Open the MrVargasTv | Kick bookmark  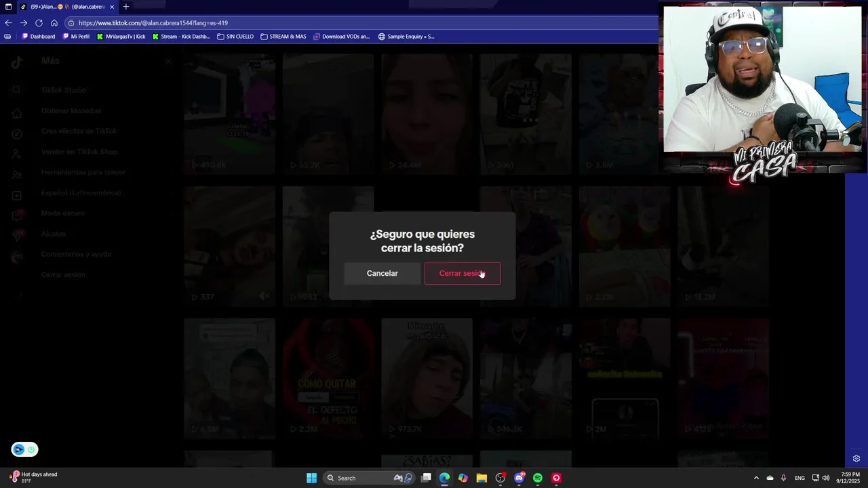click(x=121, y=37)
